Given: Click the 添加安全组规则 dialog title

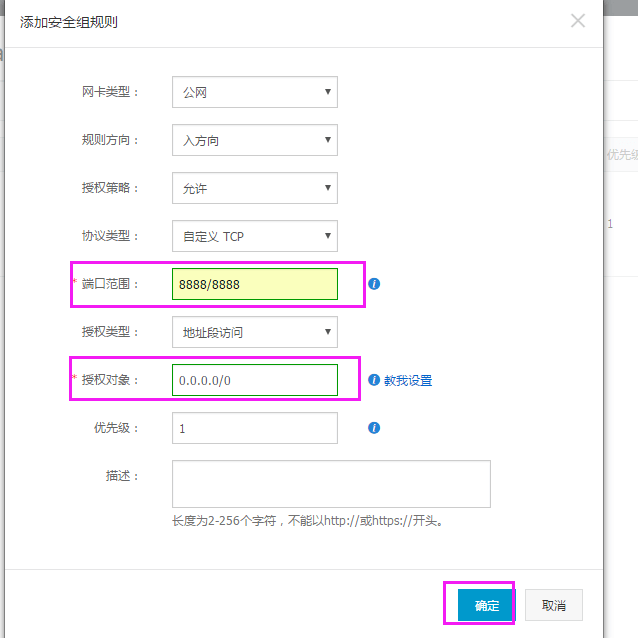Looking at the screenshot, I should tap(69, 21).
